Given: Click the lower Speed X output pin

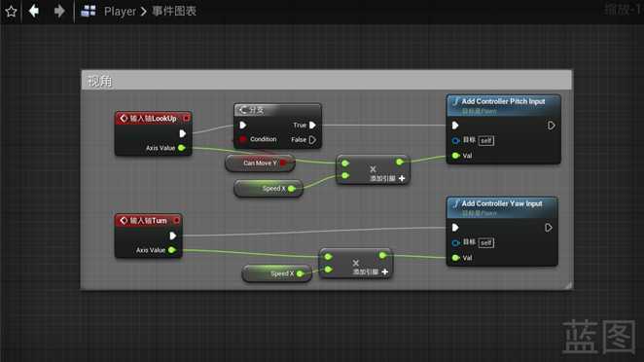Looking at the screenshot, I should pyautogui.click(x=300, y=273).
